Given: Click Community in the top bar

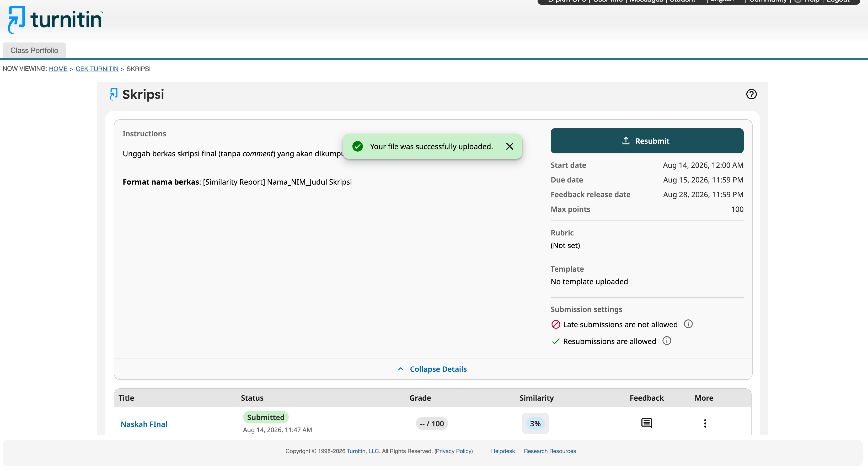Looking at the screenshot, I should (768, 1).
